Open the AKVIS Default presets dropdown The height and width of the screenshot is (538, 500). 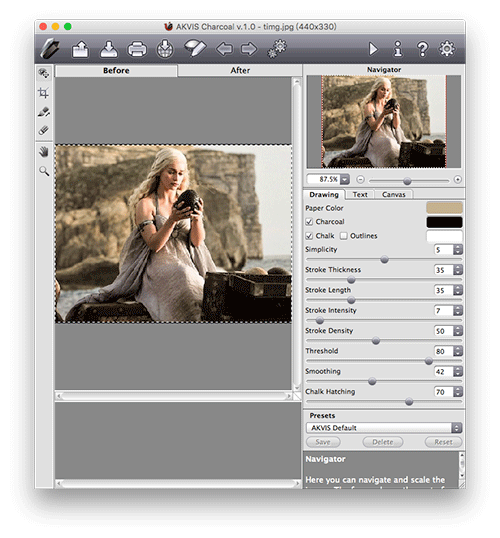click(x=384, y=428)
